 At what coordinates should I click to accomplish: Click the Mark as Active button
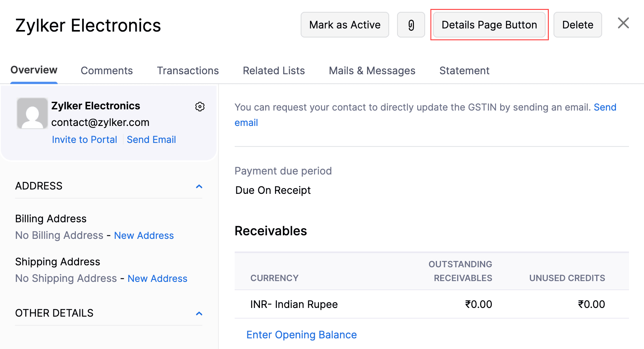click(x=345, y=25)
